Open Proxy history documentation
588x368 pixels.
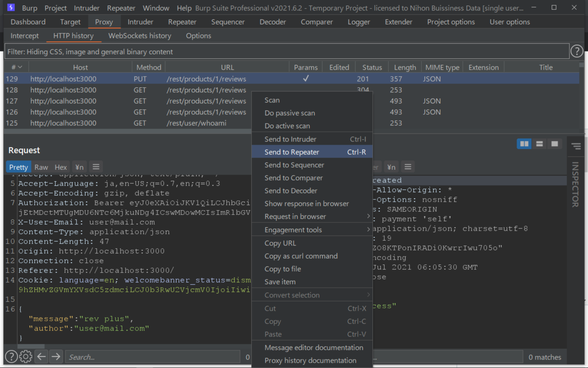coord(312,360)
